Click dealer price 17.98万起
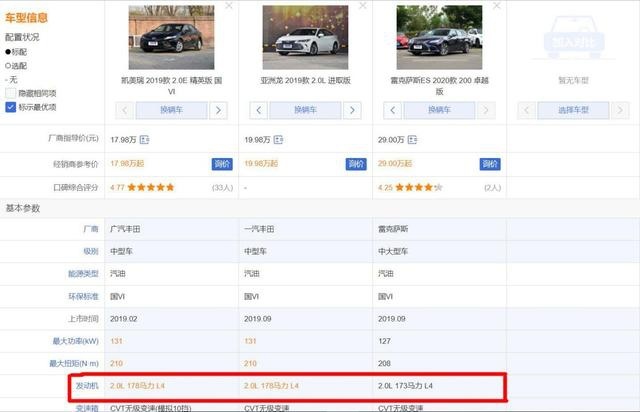This screenshot has width=640, height=412. [x=127, y=164]
